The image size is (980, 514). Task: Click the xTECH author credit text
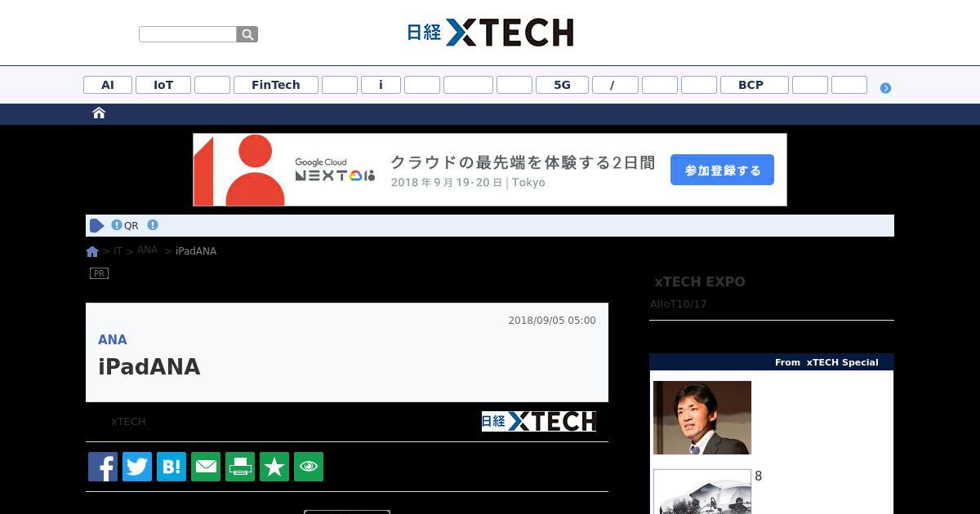click(x=128, y=422)
